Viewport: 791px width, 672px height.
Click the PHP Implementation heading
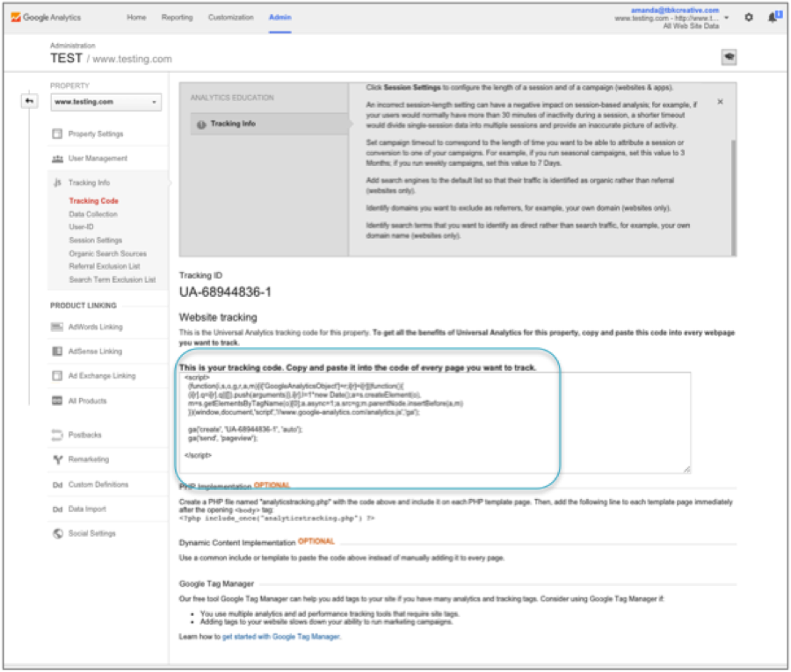(x=215, y=487)
